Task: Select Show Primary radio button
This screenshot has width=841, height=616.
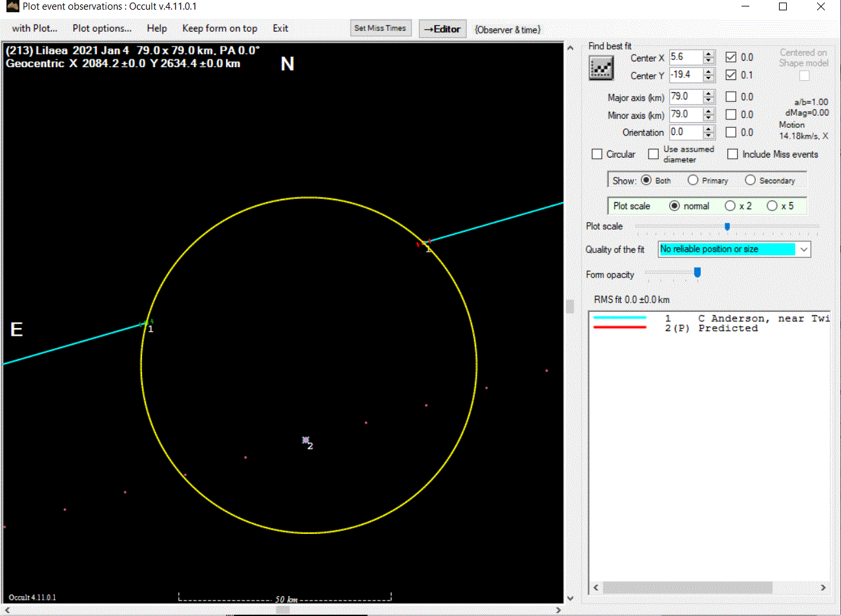Action: pos(692,180)
